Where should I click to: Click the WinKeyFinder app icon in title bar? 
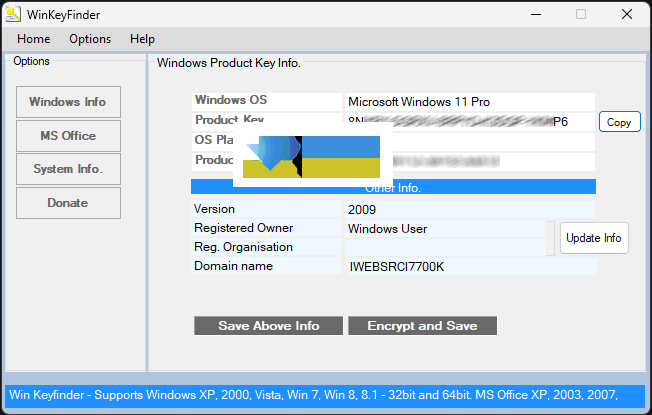click(13, 15)
